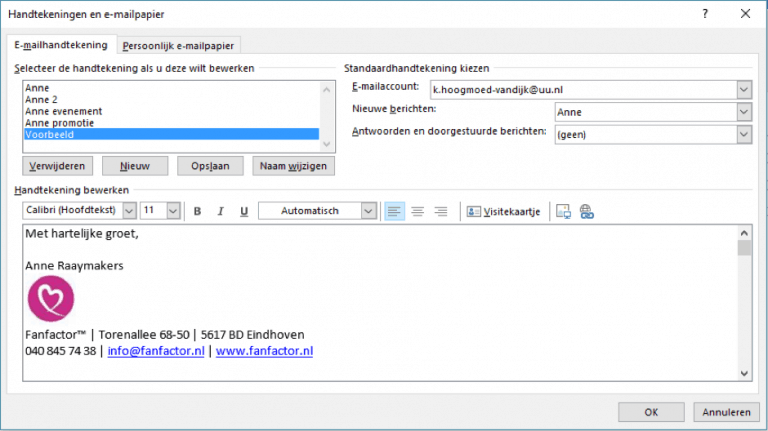768x431 pixels.
Task: Click the info@fanfactor.nl link
Action: point(156,351)
